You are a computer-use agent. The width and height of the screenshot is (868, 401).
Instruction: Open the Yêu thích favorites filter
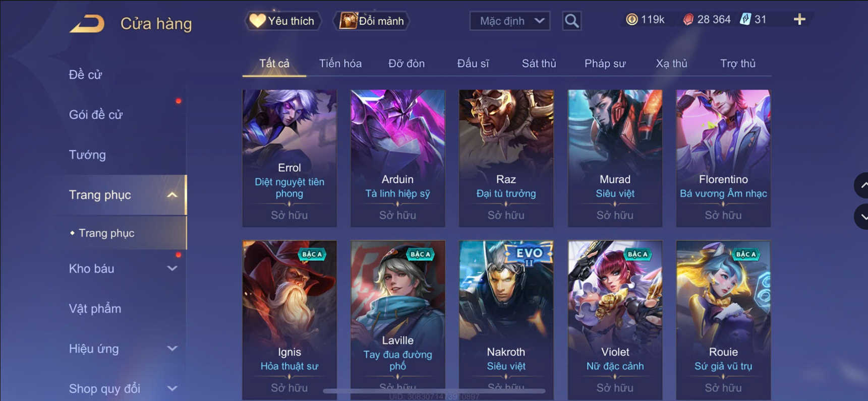283,21
